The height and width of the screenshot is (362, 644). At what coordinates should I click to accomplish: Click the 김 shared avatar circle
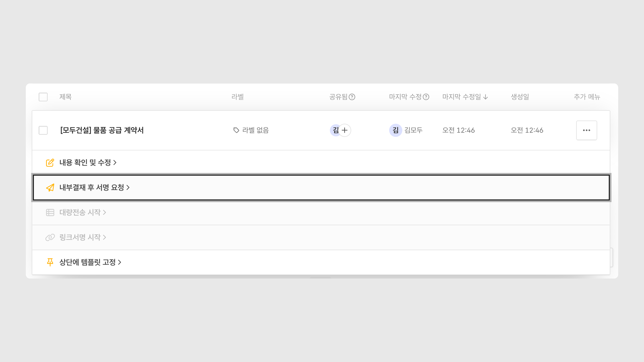click(335, 130)
